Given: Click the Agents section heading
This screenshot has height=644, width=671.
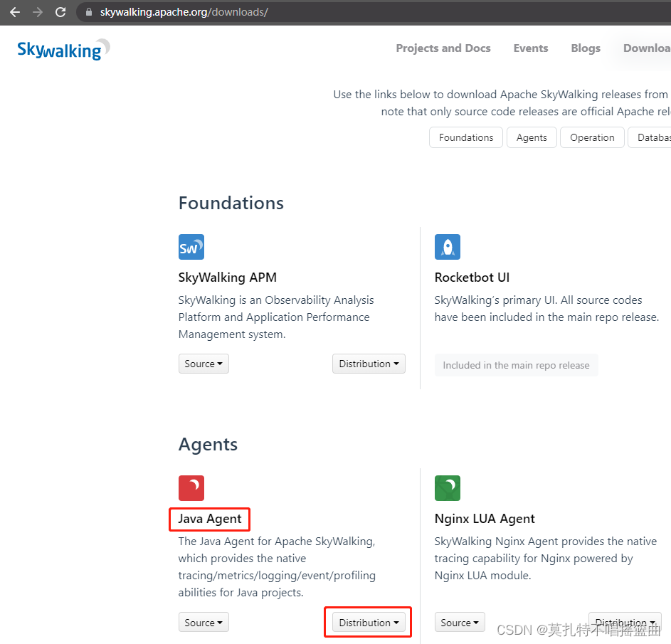Looking at the screenshot, I should (208, 444).
